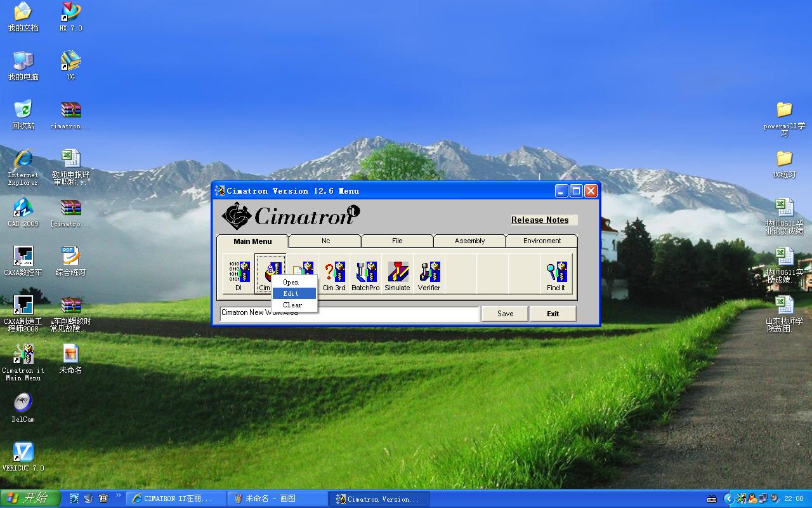Switch to the File tab
Screen dimensions: 812x508
click(x=397, y=241)
